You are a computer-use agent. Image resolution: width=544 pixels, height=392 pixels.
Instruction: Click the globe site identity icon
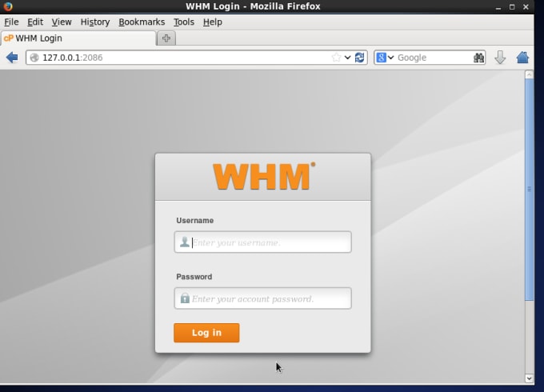[34, 58]
